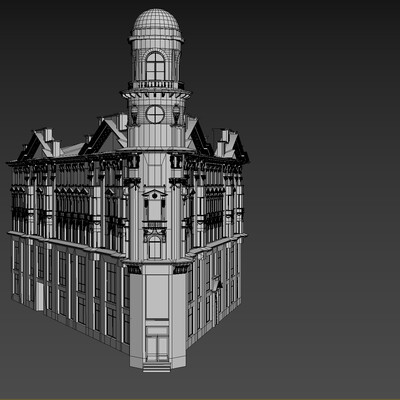Click the left urn ornament flanking the round window

(x=134, y=114)
